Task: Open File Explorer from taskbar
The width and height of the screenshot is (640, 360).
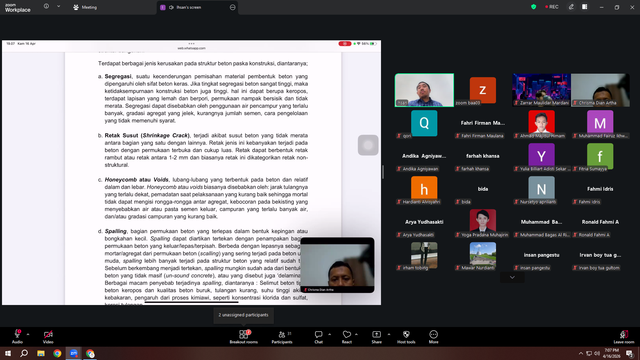Action: pyautogui.click(x=41, y=353)
